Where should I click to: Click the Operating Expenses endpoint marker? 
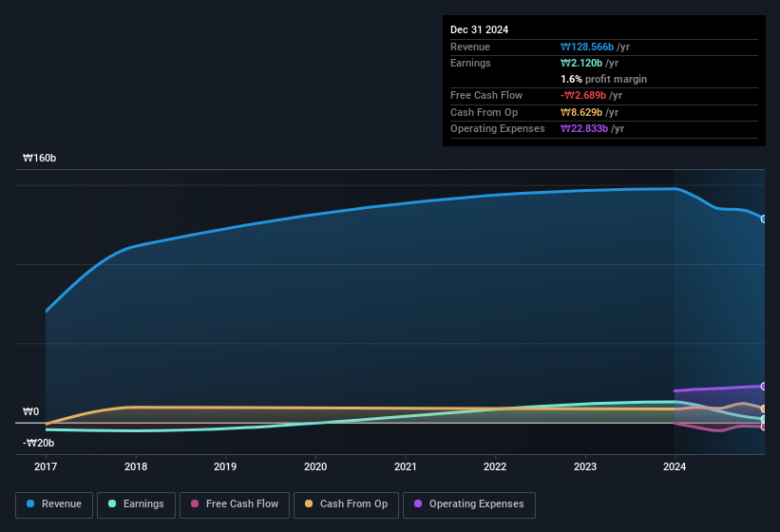[764, 386]
